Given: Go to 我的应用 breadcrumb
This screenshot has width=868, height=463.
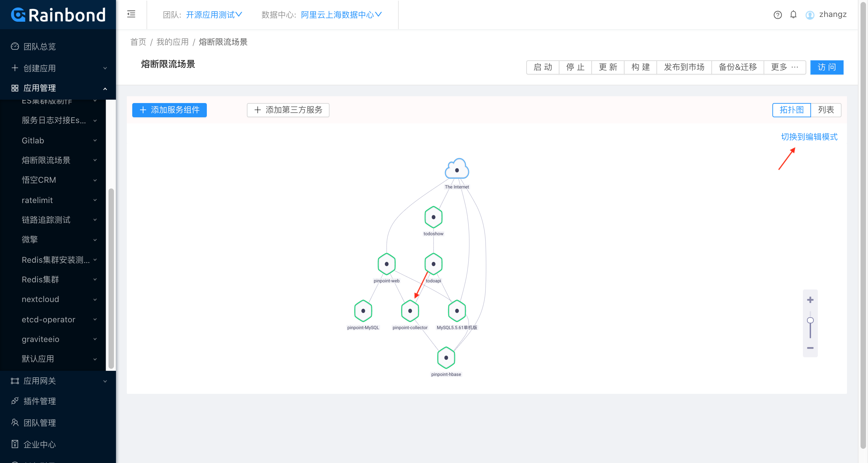Looking at the screenshot, I should [173, 42].
